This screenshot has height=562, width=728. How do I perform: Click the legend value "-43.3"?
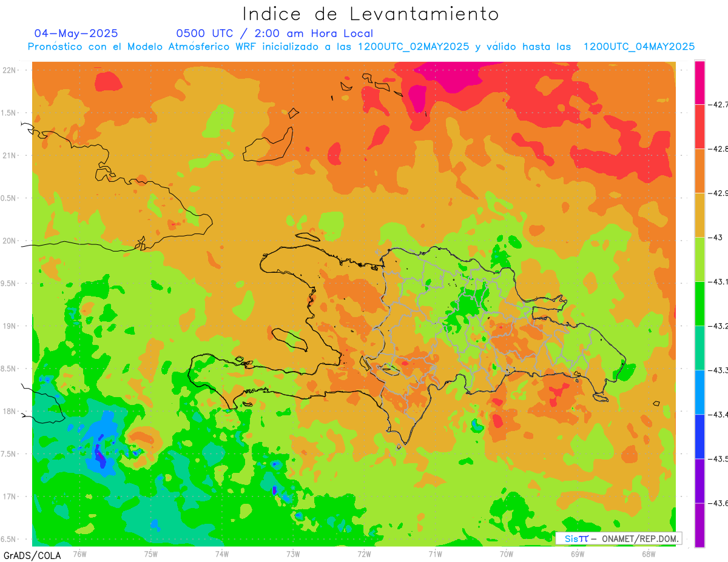(x=720, y=370)
